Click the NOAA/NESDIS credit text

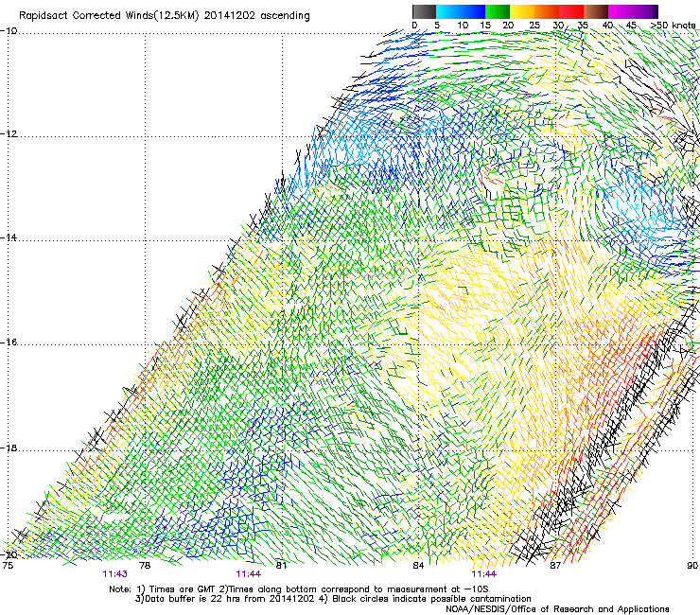pyautogui.click(x=557, y=609)
